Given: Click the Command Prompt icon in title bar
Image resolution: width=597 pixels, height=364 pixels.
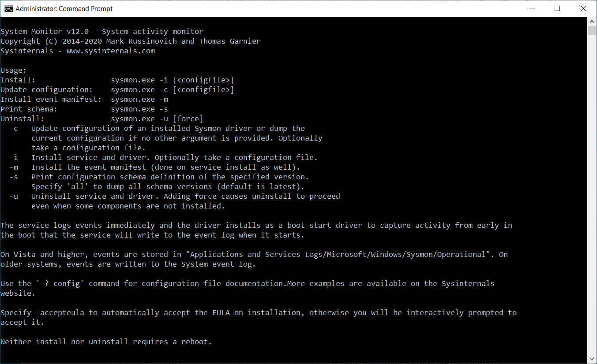Looking at the screenshot, I should [x=8, y=8].
